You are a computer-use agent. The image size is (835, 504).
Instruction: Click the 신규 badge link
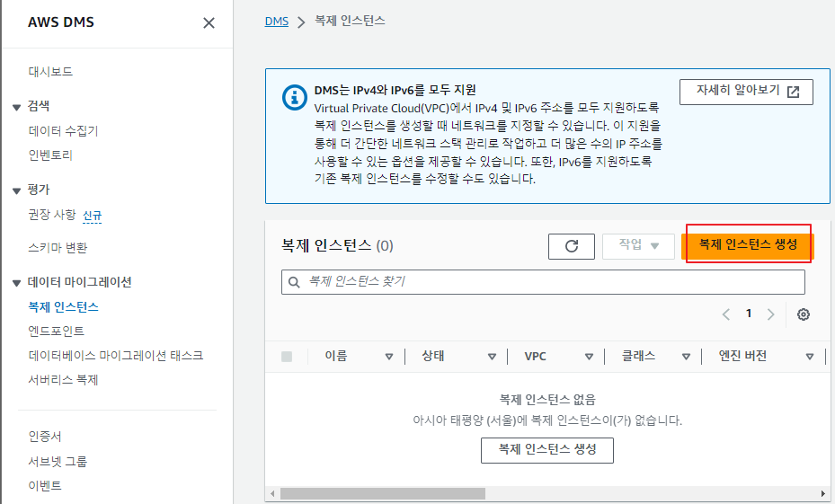point(92,216)
